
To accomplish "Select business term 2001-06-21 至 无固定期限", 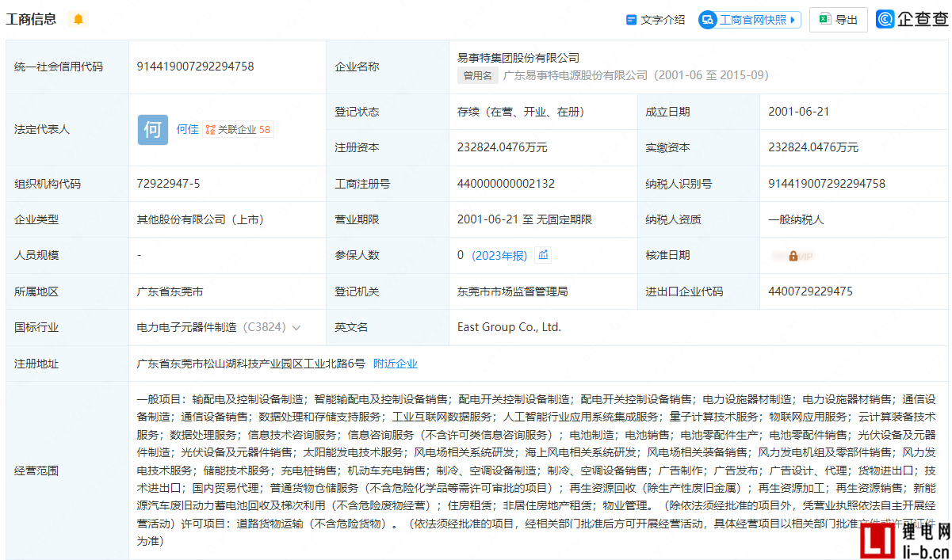I will point(525,219).
